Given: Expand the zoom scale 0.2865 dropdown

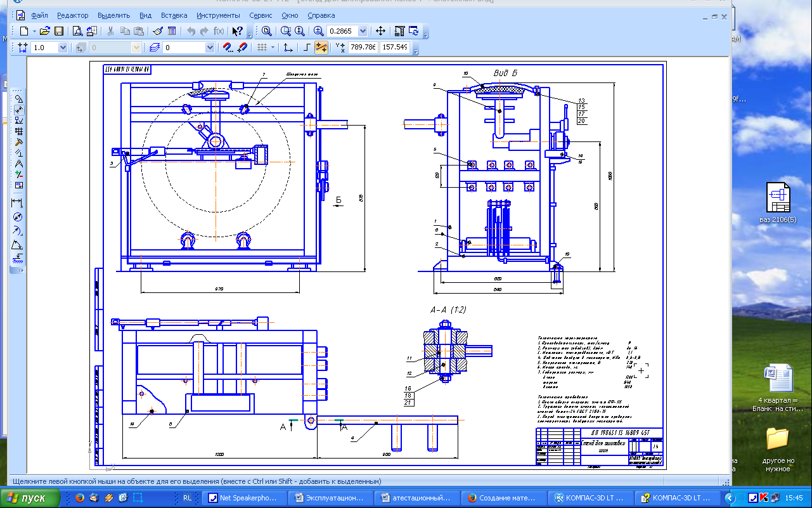Looking at the screenshot, I should (363, 31).
